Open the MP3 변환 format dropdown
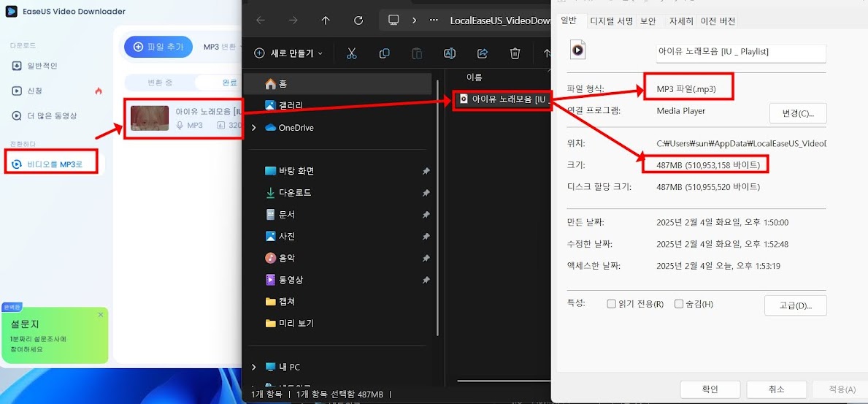 pos(223,47)
